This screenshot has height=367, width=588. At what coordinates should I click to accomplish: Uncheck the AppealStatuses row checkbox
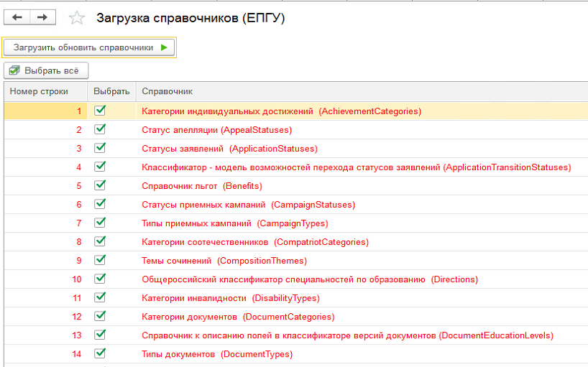pos(100,129)
